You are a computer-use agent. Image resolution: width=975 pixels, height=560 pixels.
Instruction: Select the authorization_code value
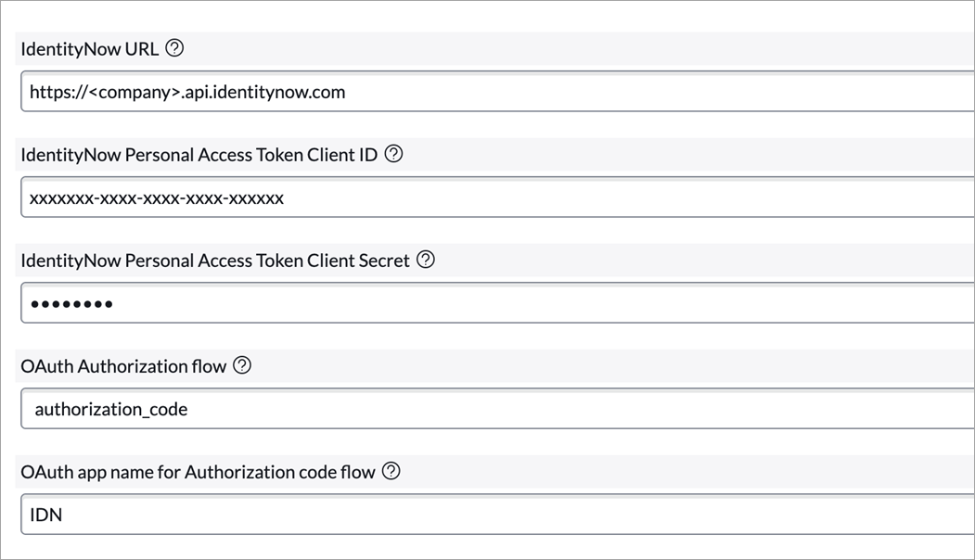click(x=111, y=409)
